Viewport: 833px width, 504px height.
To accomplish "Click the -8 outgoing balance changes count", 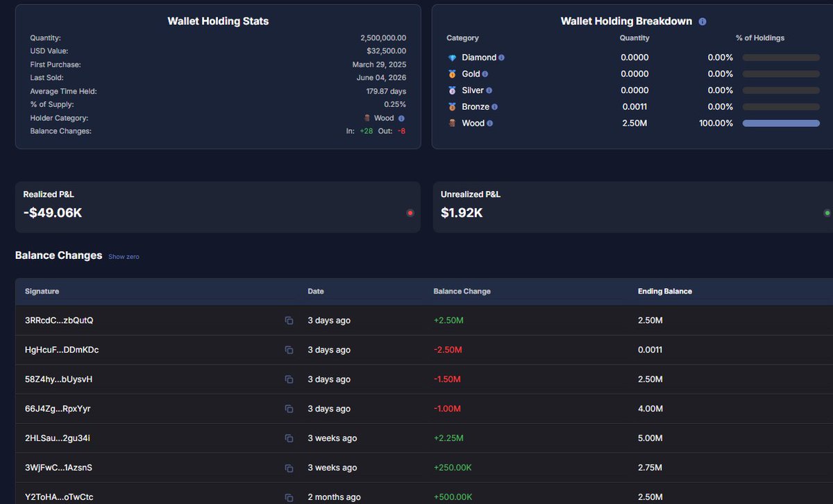I will [402, 131].
